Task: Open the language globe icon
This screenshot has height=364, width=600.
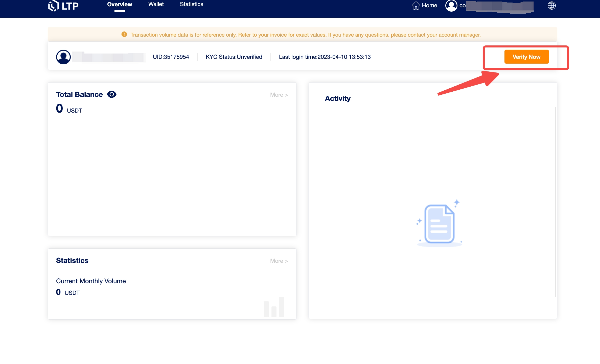Action: click(x=551, y=5)
